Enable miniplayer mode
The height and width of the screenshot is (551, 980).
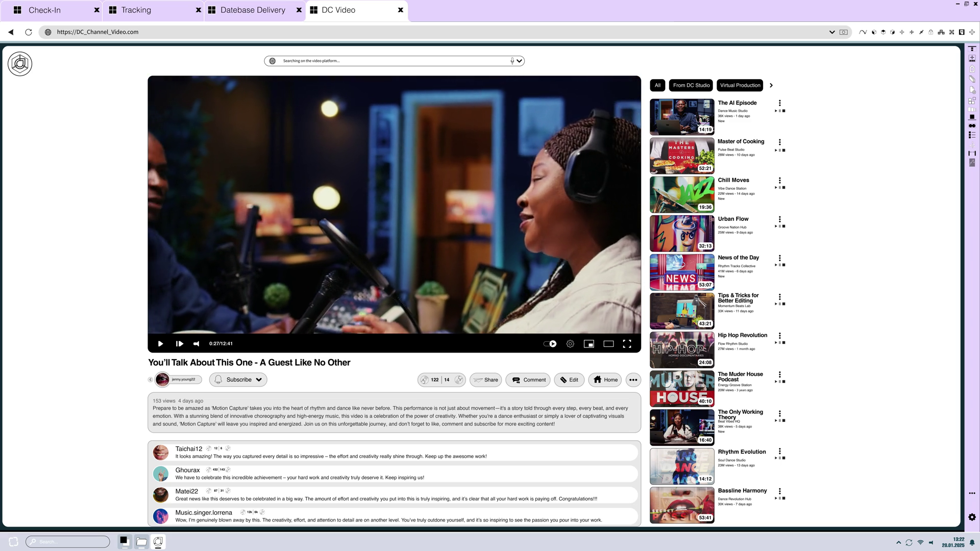click(589, 344)
